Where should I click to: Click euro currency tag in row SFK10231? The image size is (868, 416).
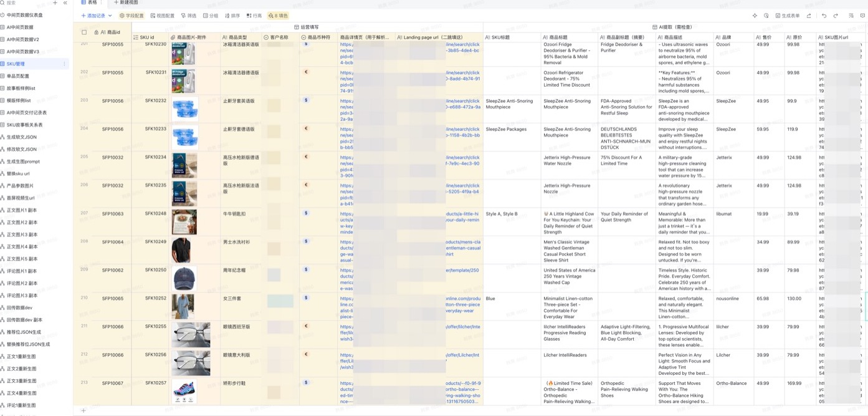tap(306, 72)
